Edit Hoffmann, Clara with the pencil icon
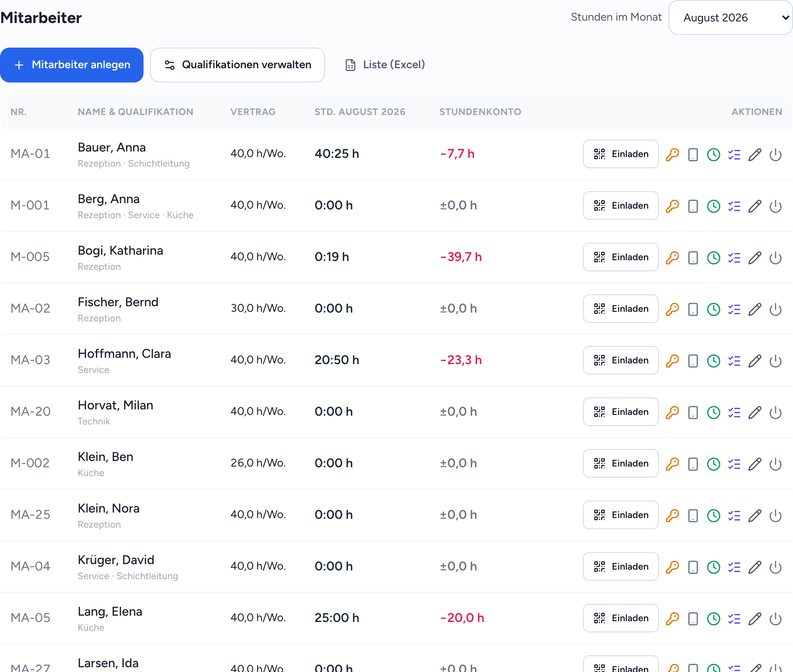Image resolution: width=793 pixels, height=672 pixels. point(755,361)
